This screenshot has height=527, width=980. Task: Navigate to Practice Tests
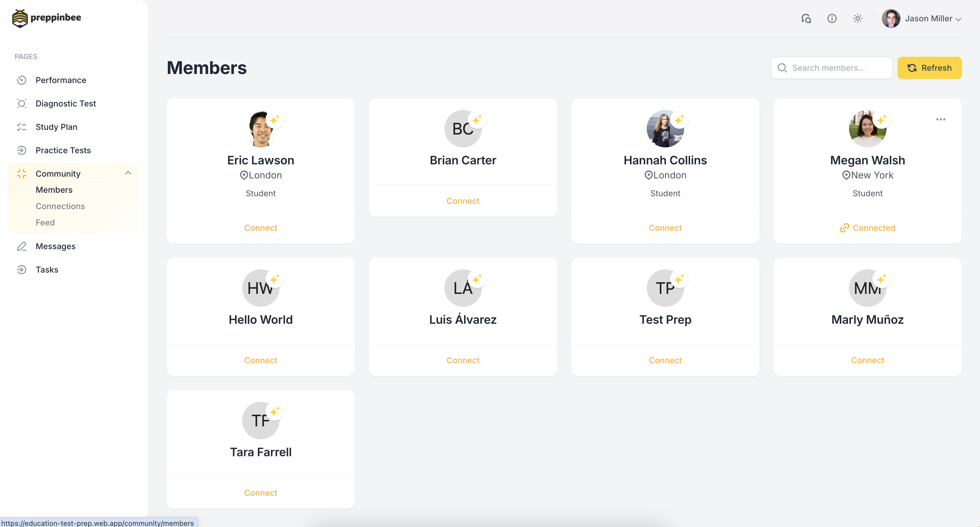point(63,150)
